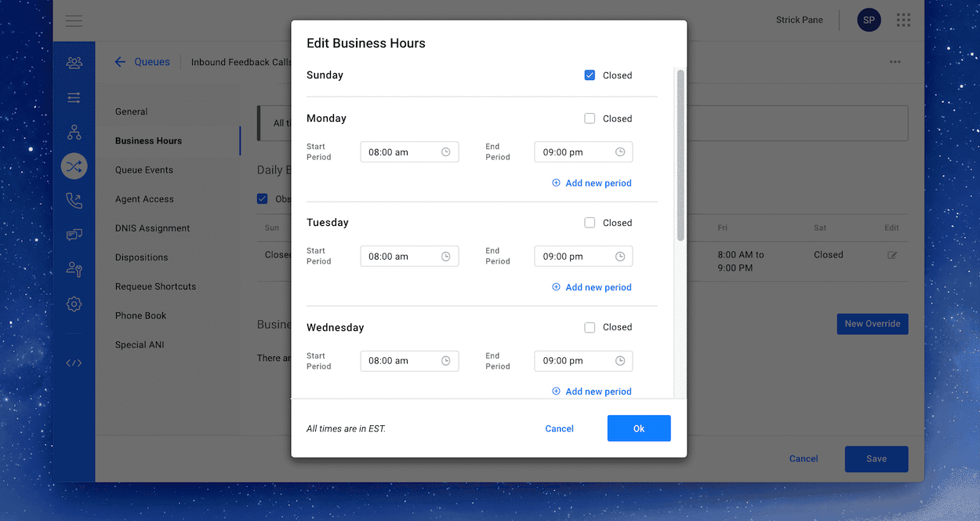
Task: Open the hamburger menu icon
Action: 74,21
